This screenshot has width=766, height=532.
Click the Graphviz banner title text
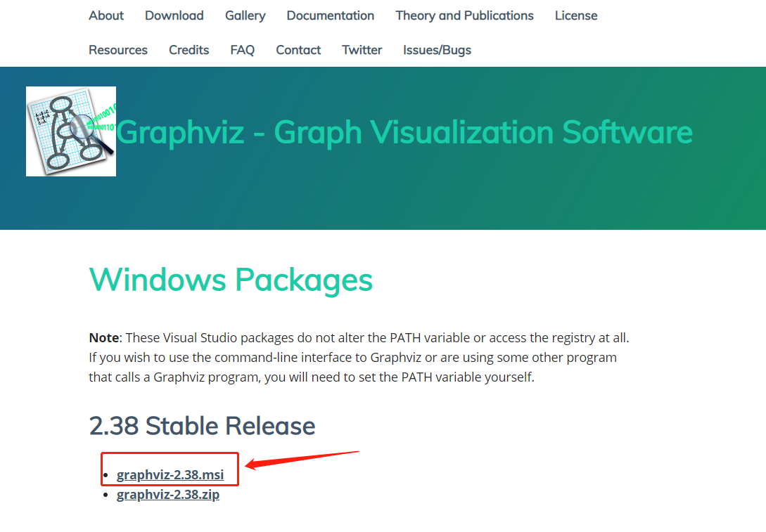click(405, 132)
